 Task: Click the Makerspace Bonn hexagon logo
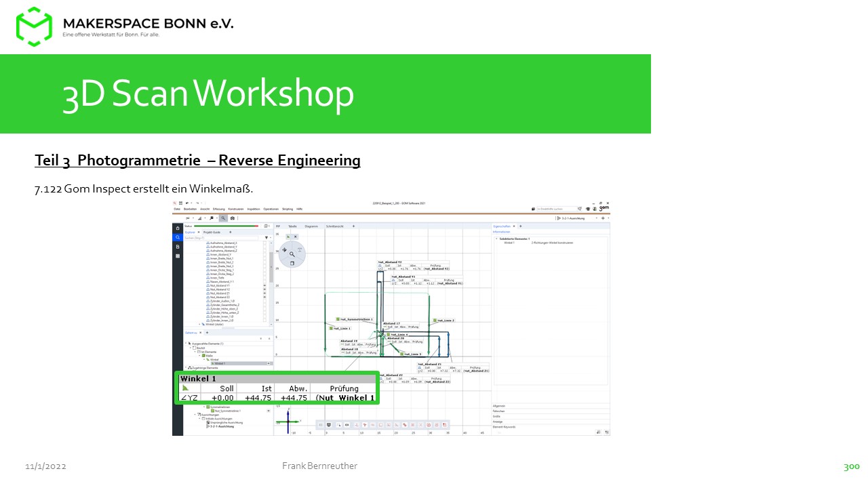(x=34, y=26)
